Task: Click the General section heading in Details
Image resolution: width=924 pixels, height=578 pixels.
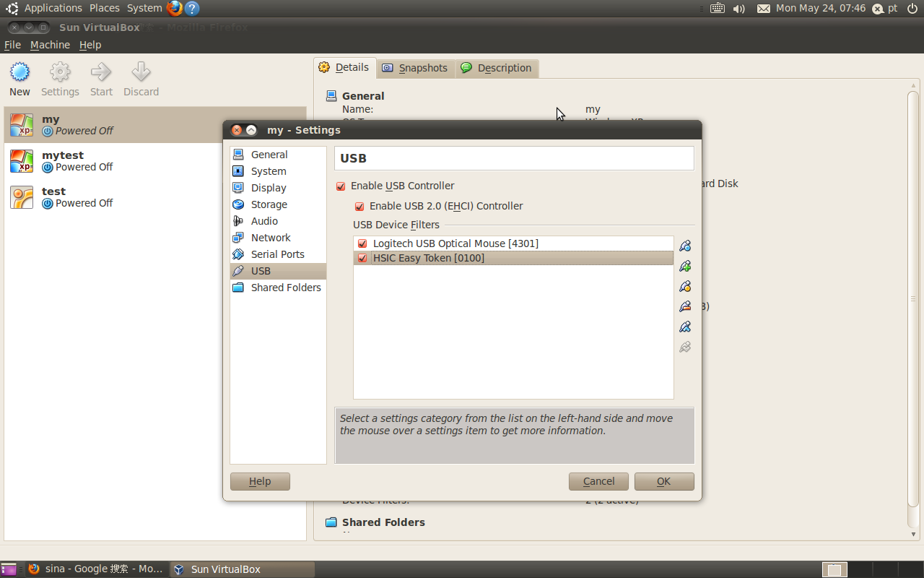Action: [363, 96]
